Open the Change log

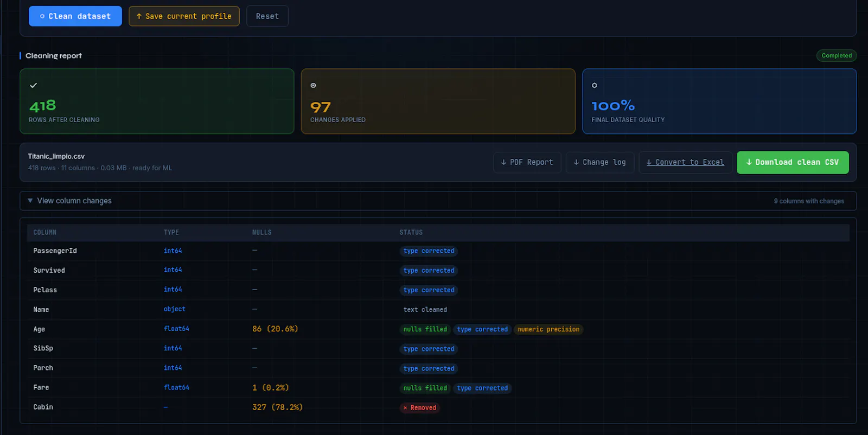tap(600, 162)
